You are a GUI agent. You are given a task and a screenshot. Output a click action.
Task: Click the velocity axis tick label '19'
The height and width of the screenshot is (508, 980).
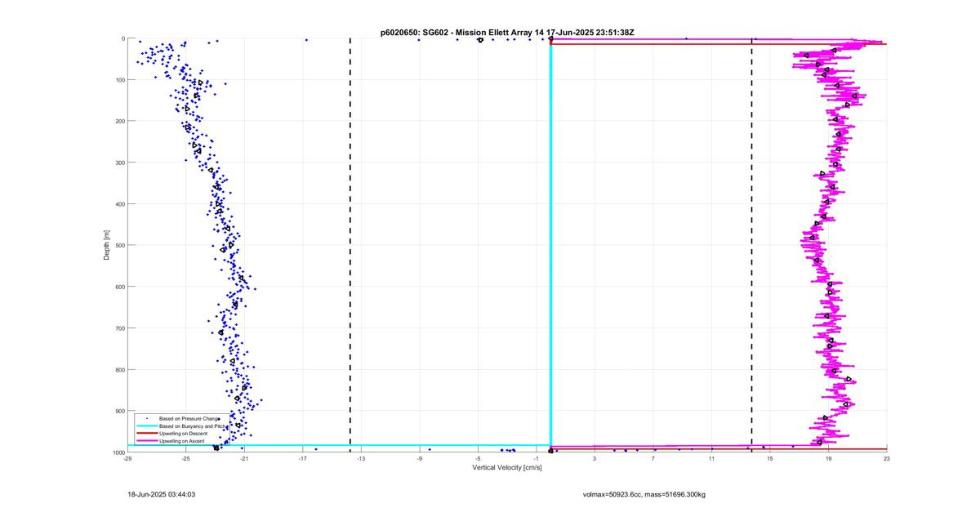(828, 460)
